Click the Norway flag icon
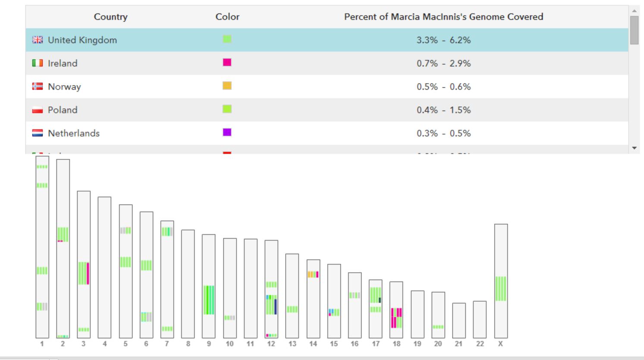644x360 pixels. 38,86
